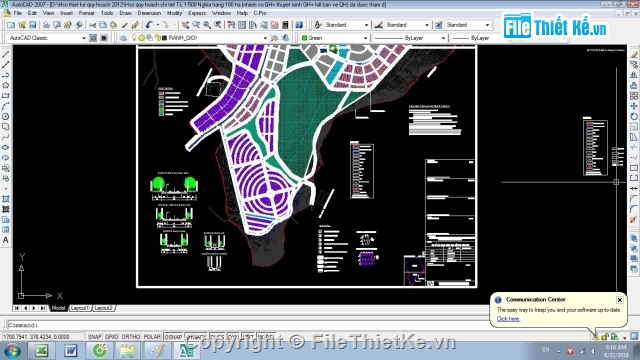Image resolution: width=640 pixels, height=360 pixels.
Task: Toggle POLAR tracking in status bar
Action: point(152,337)
